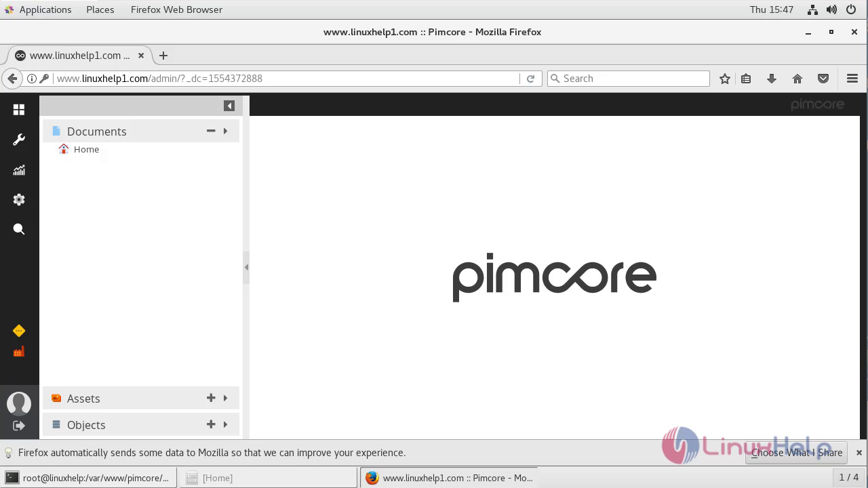This screenshot has height=488, width=868.
Task: Show bookmarks list icon
Action: tap(746, 79)
